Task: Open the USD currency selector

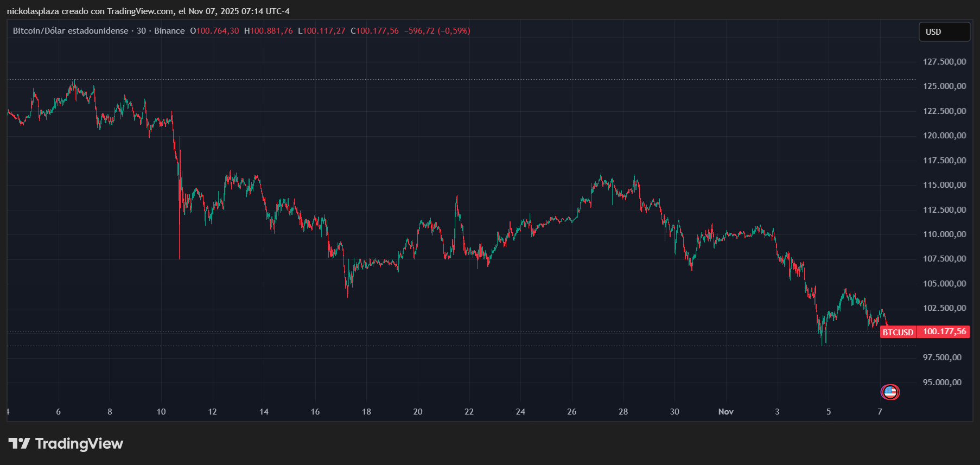Action: pyautogui.click(x=944, y=32)
